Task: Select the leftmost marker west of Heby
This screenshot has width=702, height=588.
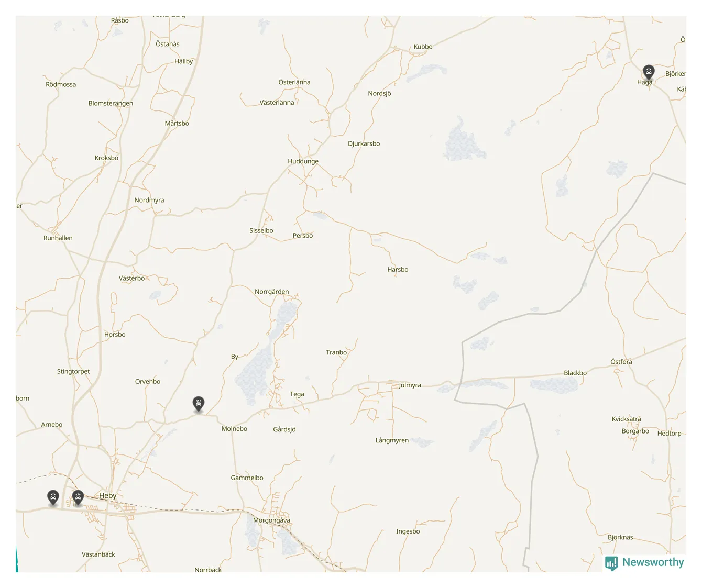Action: pos(53,497)
